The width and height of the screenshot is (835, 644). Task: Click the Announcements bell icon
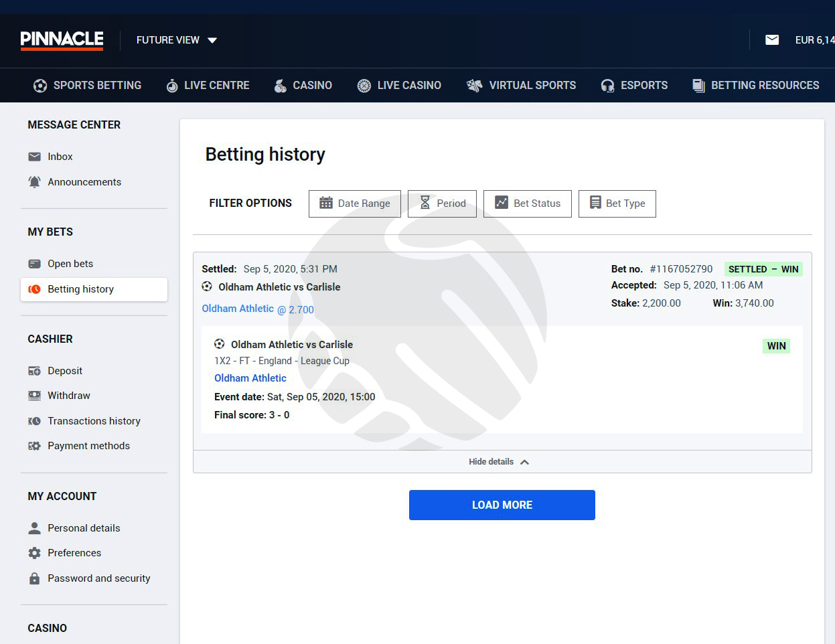(35, 182)
